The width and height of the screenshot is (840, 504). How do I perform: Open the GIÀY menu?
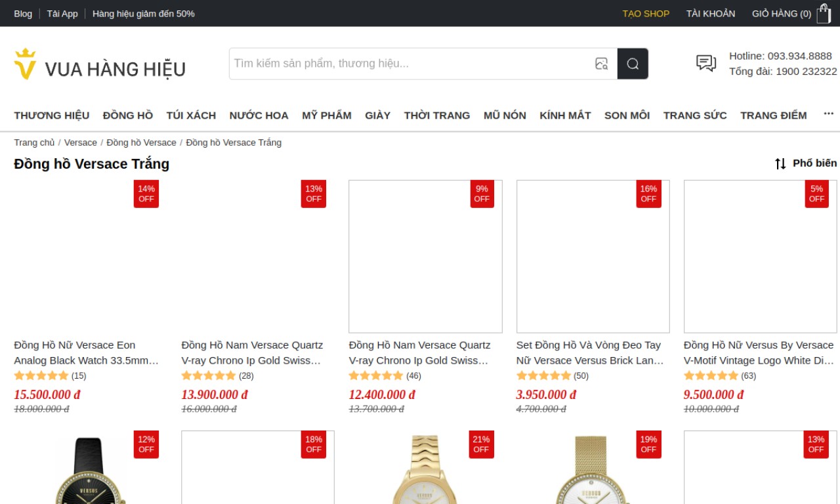(378, 115)
